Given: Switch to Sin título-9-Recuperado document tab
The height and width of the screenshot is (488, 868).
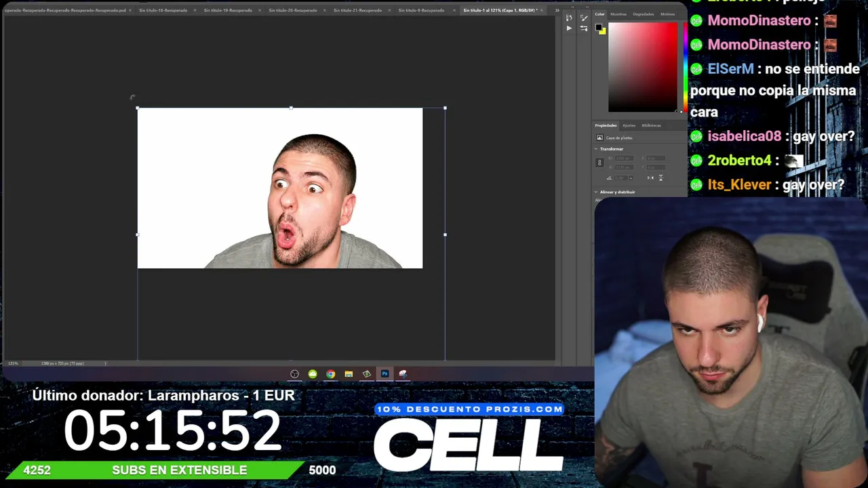Looking at the screenshot, I should [421, 10].
